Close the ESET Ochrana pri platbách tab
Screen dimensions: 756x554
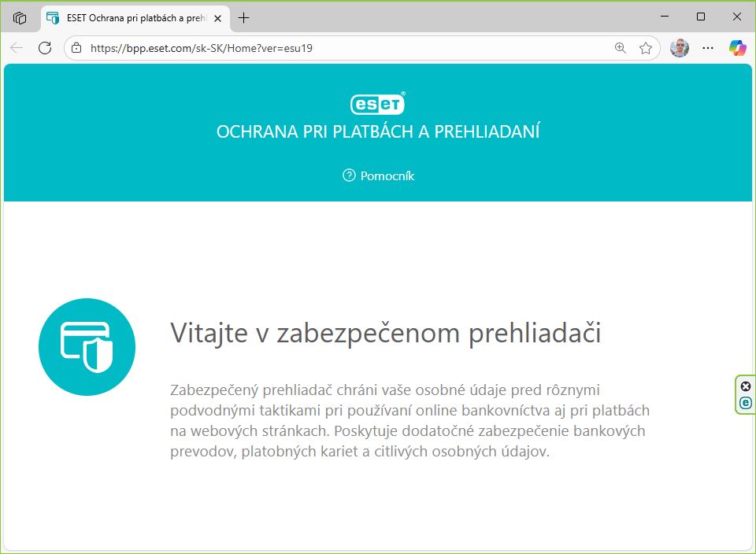217,17
